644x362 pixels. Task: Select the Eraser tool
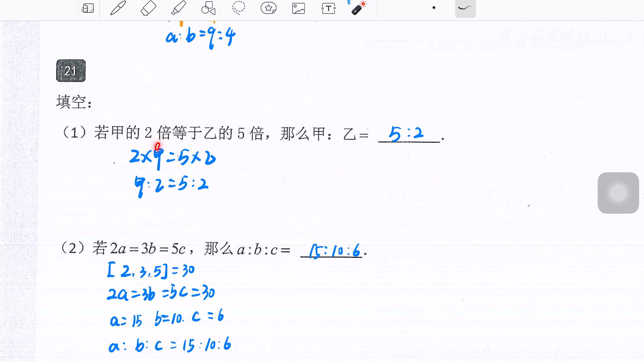pos(148,8)
